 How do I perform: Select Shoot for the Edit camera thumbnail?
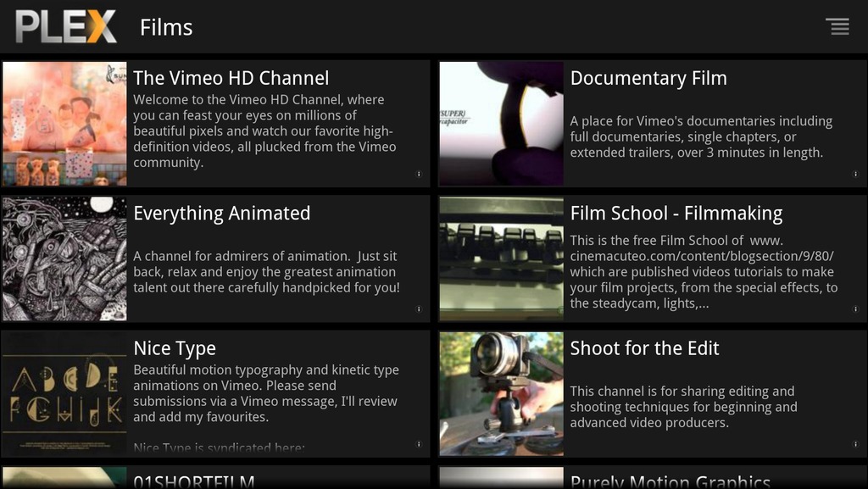pos(501,393)
